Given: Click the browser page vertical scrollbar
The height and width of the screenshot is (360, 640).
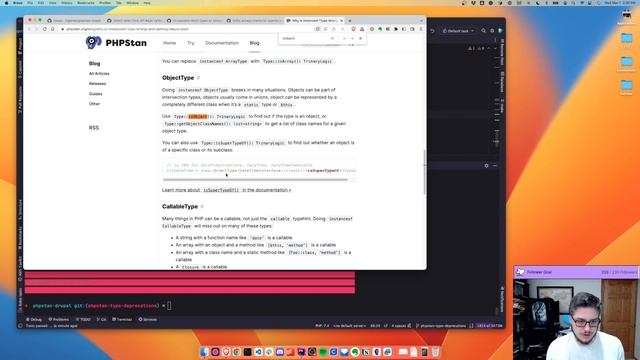Looking at the screenshot, I should (424, 172).
